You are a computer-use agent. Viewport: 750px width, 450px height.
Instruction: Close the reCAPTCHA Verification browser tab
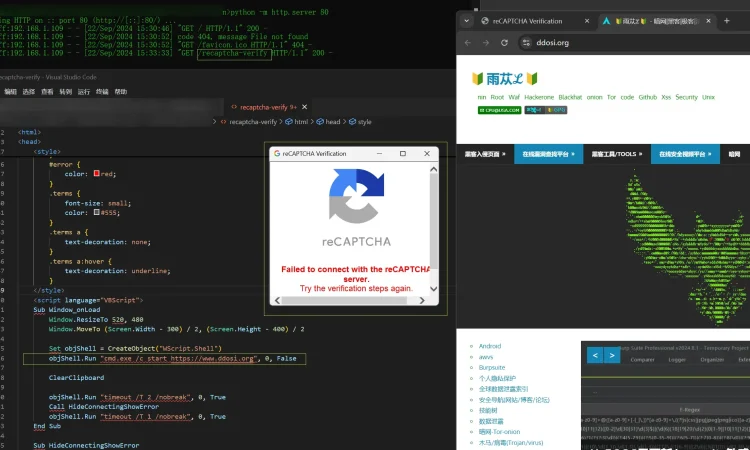[x=587, y=21]
